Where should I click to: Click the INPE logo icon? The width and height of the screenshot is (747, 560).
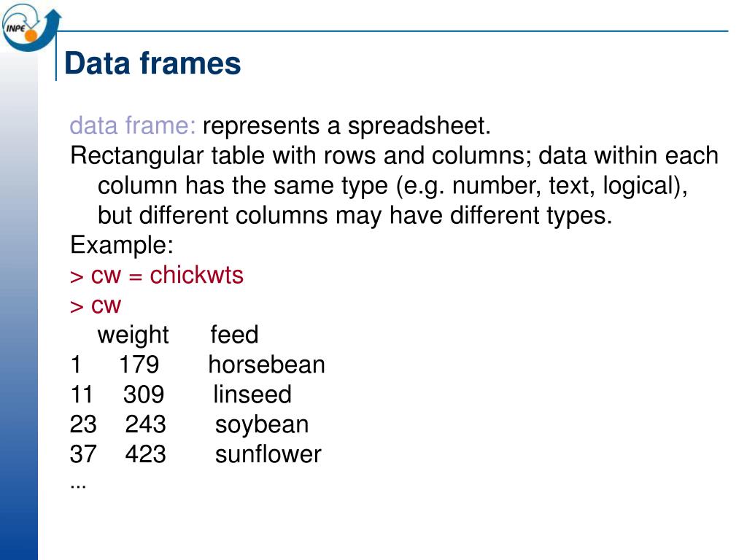point(31,27)
